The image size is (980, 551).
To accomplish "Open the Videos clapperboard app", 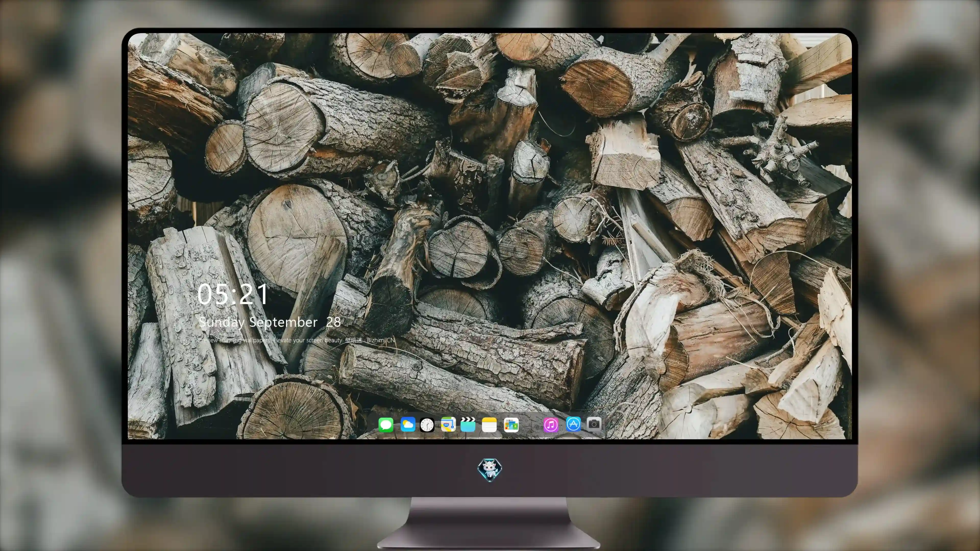I will [468, 424].
